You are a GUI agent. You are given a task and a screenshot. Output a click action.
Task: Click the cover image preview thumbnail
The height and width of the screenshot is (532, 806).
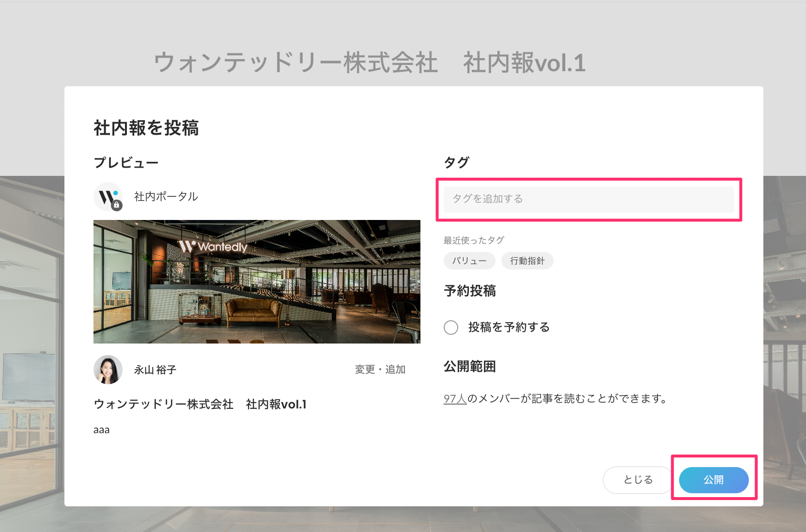(x=257, y=282)
